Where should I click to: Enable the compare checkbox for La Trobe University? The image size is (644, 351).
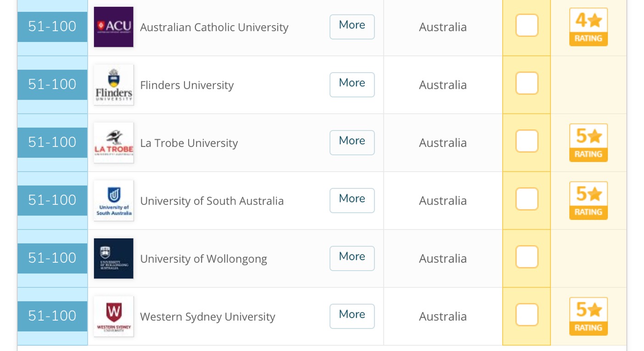[x=526, y=141]
